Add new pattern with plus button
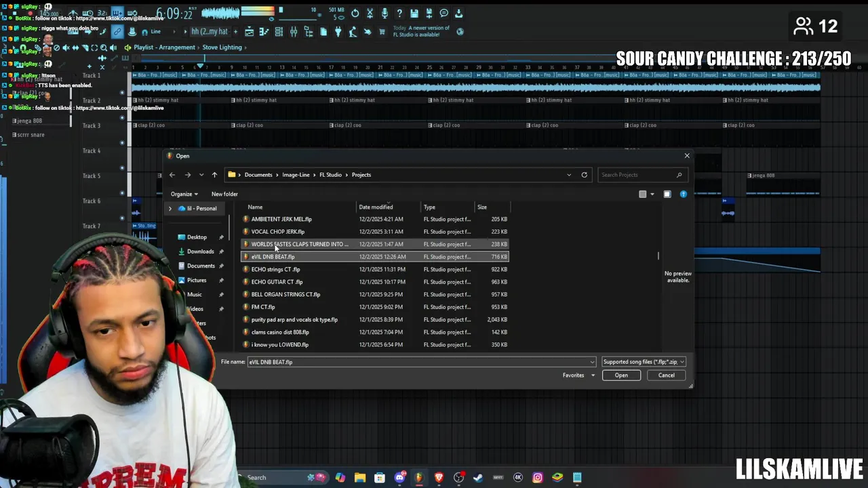This screenshot has height=488, width=868. 236,32
